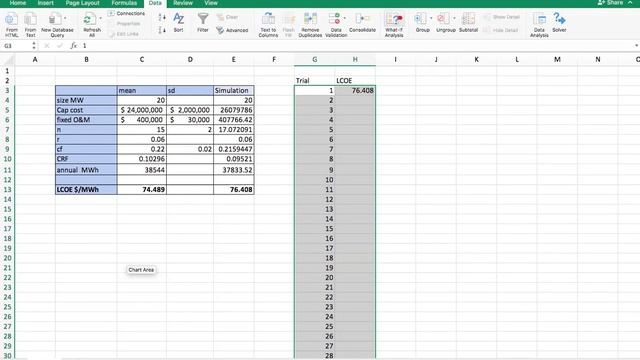The width and height of the screenshot is (640, 360).
Task: Select the $ 24,000,000 mean cell
Action: [x=142, y=110]
